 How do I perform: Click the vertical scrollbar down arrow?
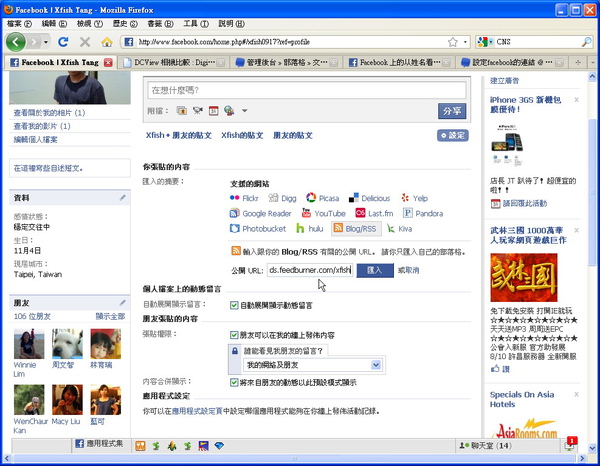[x=592, y=448]
